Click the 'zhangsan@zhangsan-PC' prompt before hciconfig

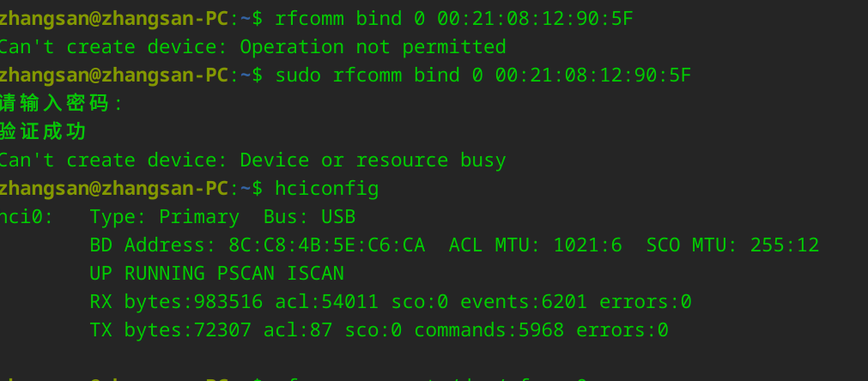(x=114, y=188)
